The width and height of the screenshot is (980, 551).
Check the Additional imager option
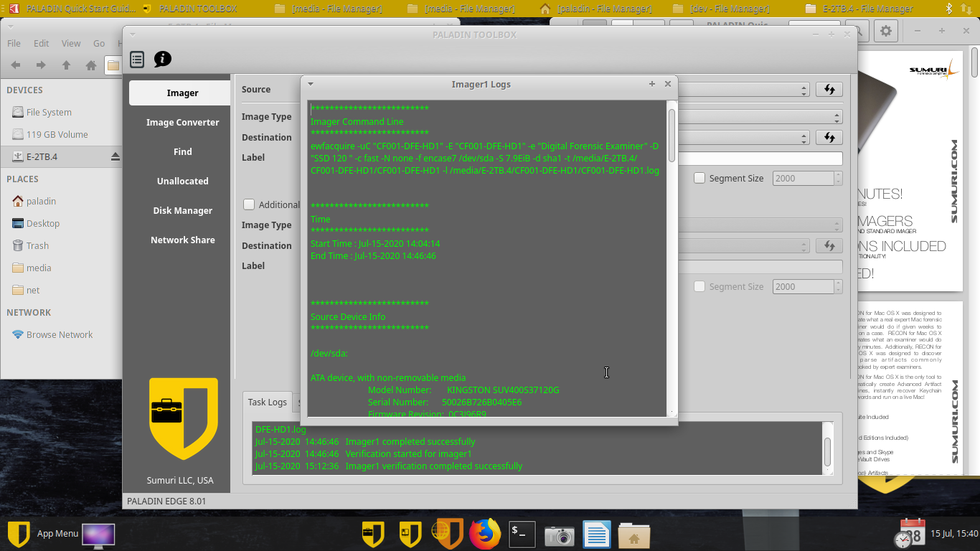(x=249, y=204)
